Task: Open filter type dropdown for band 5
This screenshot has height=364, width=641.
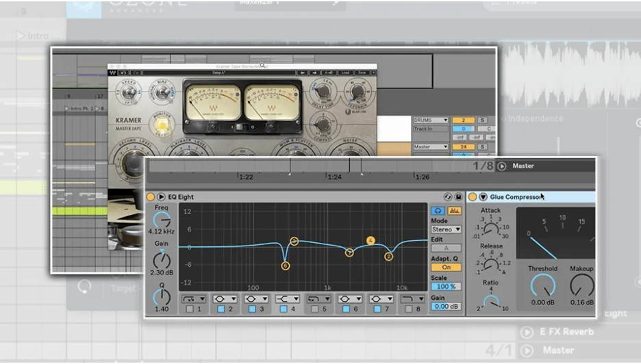Action: 318,299
